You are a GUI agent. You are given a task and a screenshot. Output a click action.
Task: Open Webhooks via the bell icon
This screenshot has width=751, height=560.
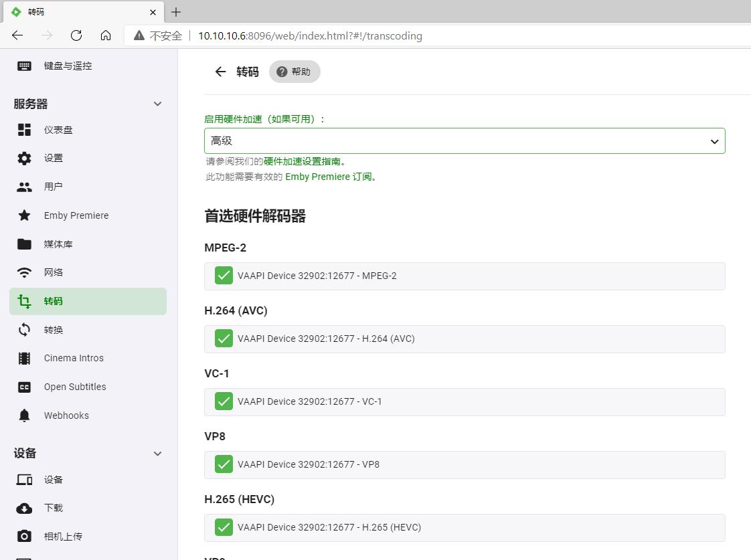click(x=66, y=415)
